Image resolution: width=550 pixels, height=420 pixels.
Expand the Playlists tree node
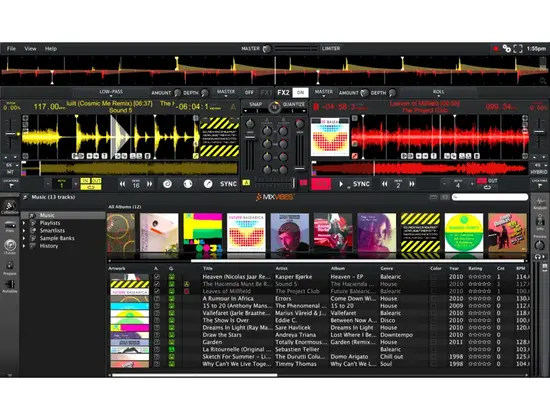click(x=24, y=223)
